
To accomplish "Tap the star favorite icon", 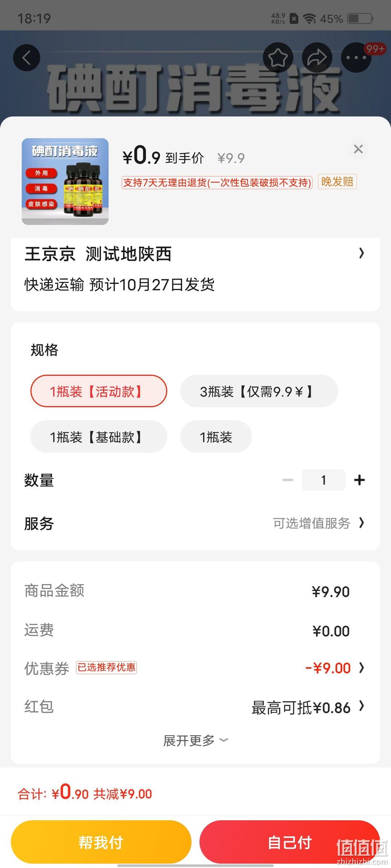I will coord(278,57).
